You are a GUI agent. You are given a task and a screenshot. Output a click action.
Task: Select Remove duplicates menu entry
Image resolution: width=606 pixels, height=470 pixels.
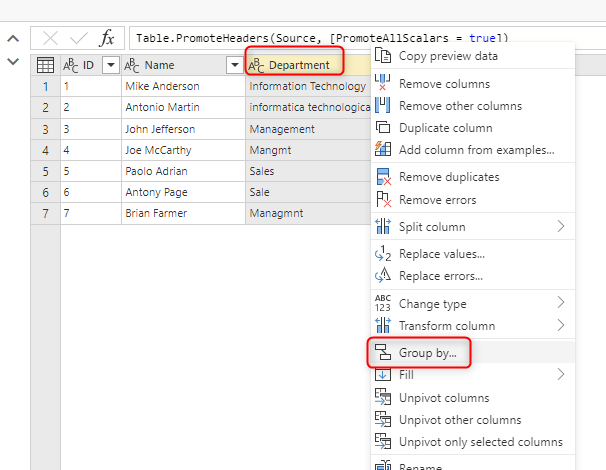point(449,177)
